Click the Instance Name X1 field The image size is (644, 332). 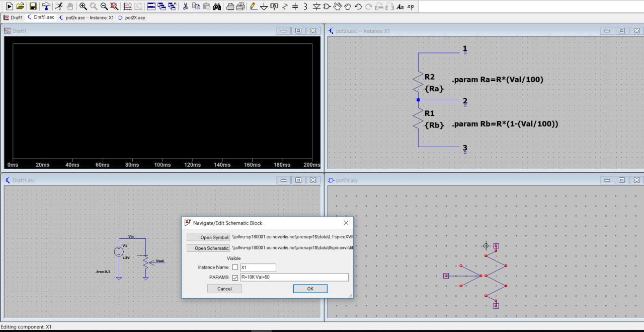pos(258,268)
